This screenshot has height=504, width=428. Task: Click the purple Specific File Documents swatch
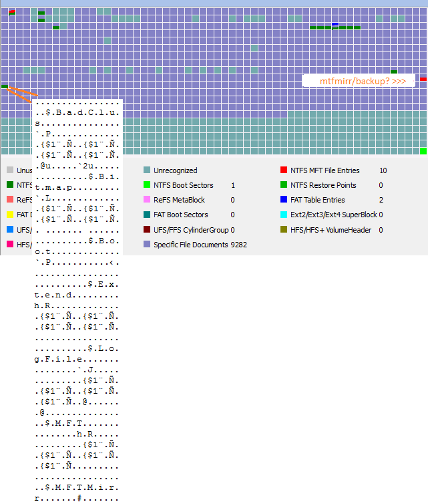click(147, 244)
